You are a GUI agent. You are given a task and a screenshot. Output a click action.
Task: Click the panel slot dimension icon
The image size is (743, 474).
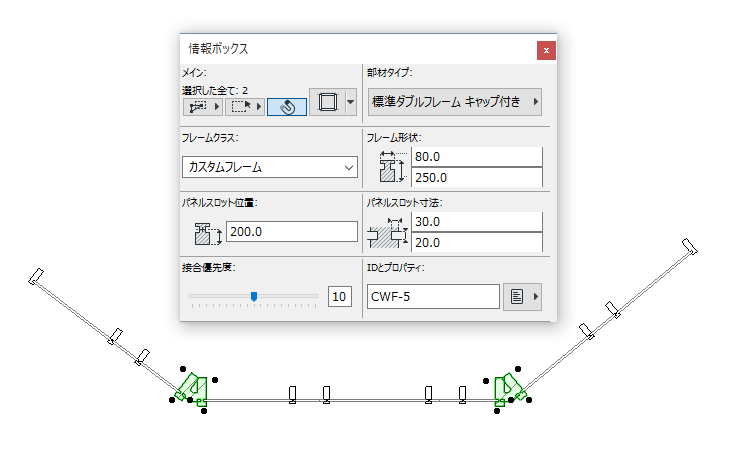point(388,233)
